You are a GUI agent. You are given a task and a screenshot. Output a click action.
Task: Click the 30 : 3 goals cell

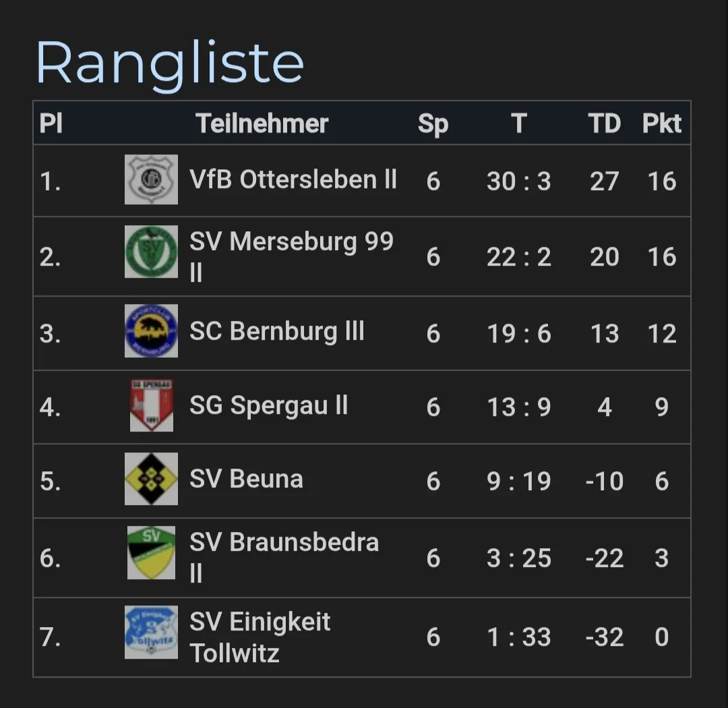point(518,181)
